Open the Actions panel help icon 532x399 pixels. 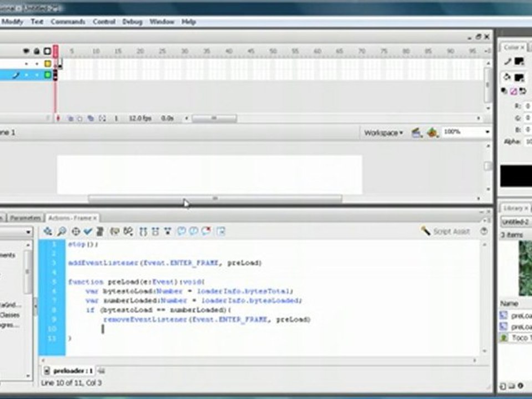tap(484, 232)
